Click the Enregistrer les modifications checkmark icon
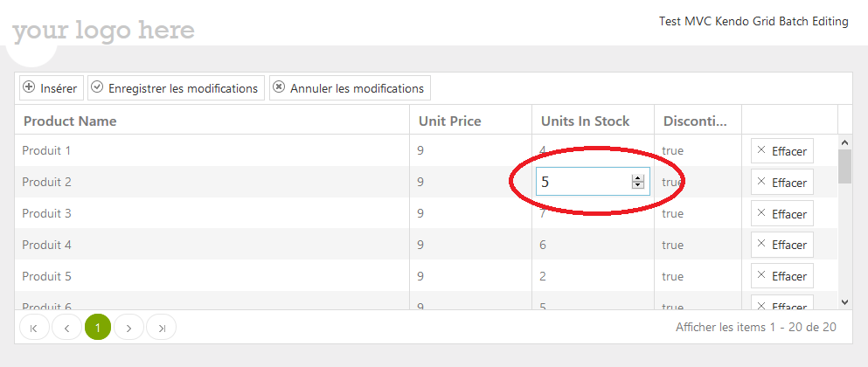Image resolution: width=868 pixels, height=367 pixels. tap(98, 87)
